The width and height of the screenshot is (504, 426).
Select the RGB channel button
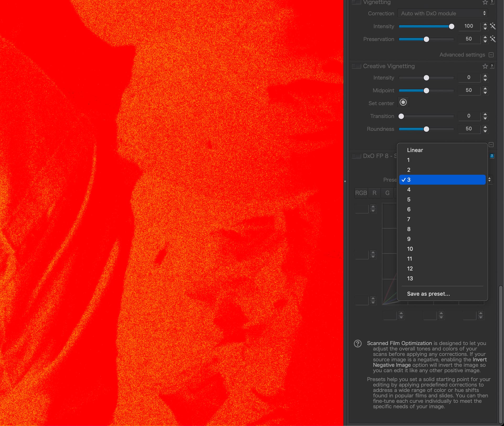pos(361,193)
